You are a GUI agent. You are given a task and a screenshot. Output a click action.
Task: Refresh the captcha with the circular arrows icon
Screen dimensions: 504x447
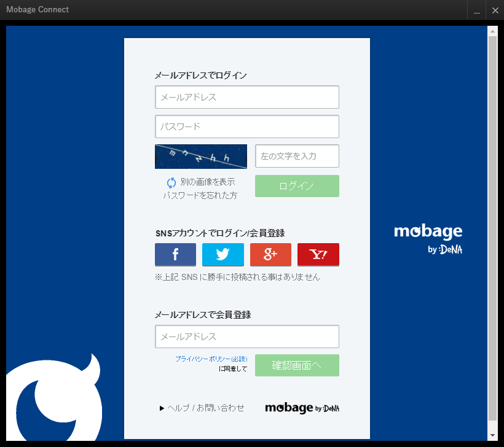[171, 182]
